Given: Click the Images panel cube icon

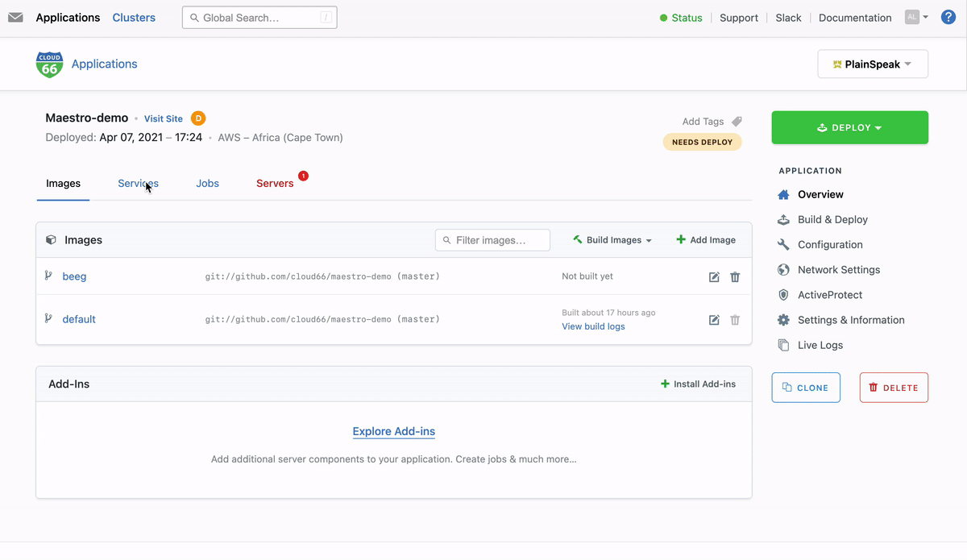Looking at the screenshot, I should pos(51,240).
